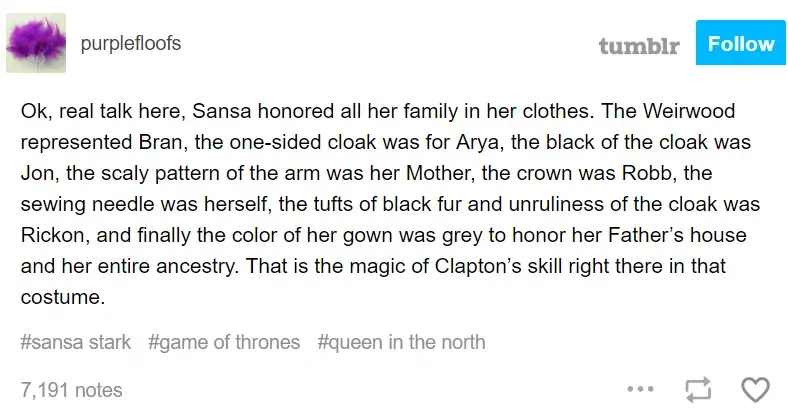Select the #queen in the north tag
788x415 pixels.
(x=401, y=342)
